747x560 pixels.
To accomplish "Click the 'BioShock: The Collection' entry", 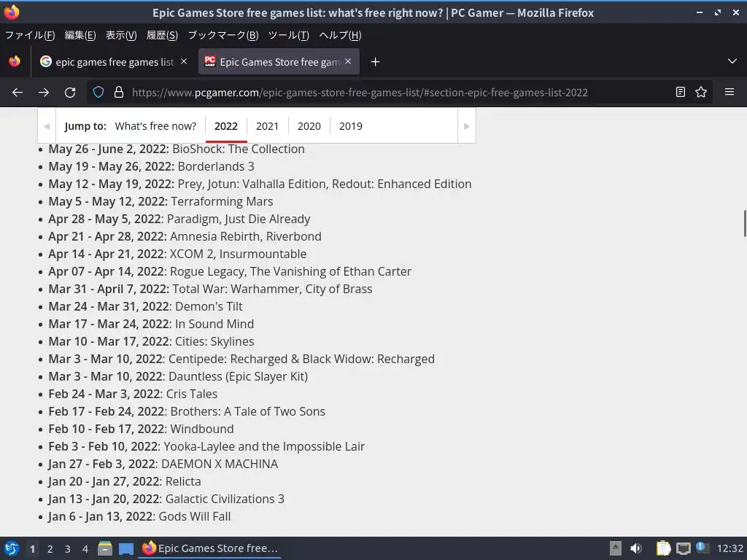I will 239,149.
